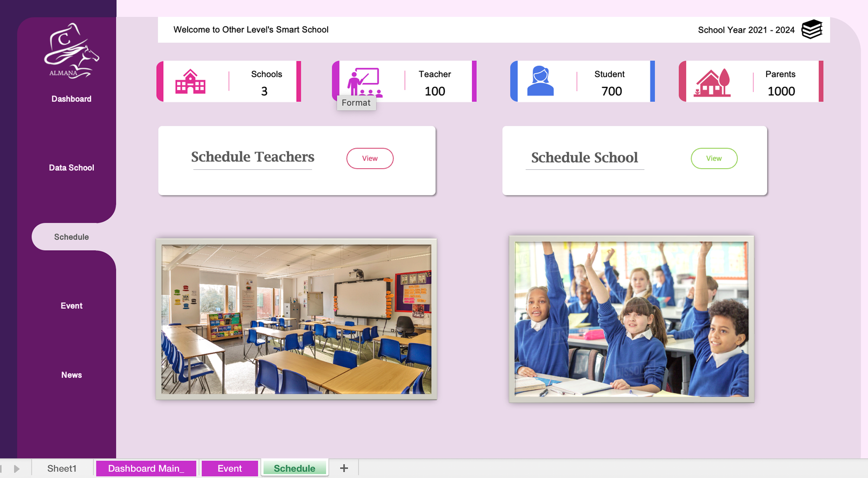Click the Schools count 3
The image size is (868, 478).
tap(264, 91)
